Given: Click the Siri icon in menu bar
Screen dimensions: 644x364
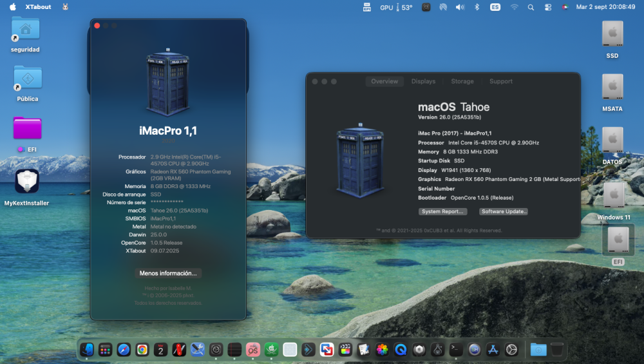Looking at the screenshot, I should click(565, 7).
